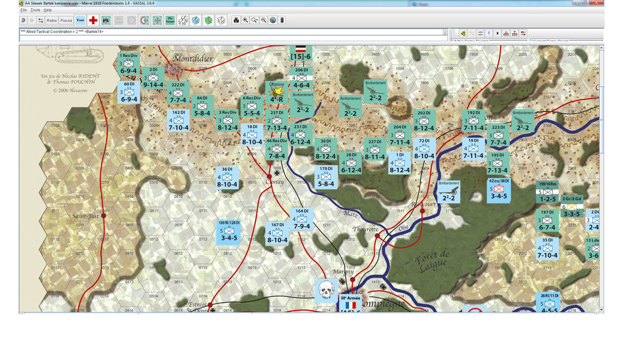Click the stack viewer icon
The width and height of the screenshot is (644, 349).
(x=282, y=20)
